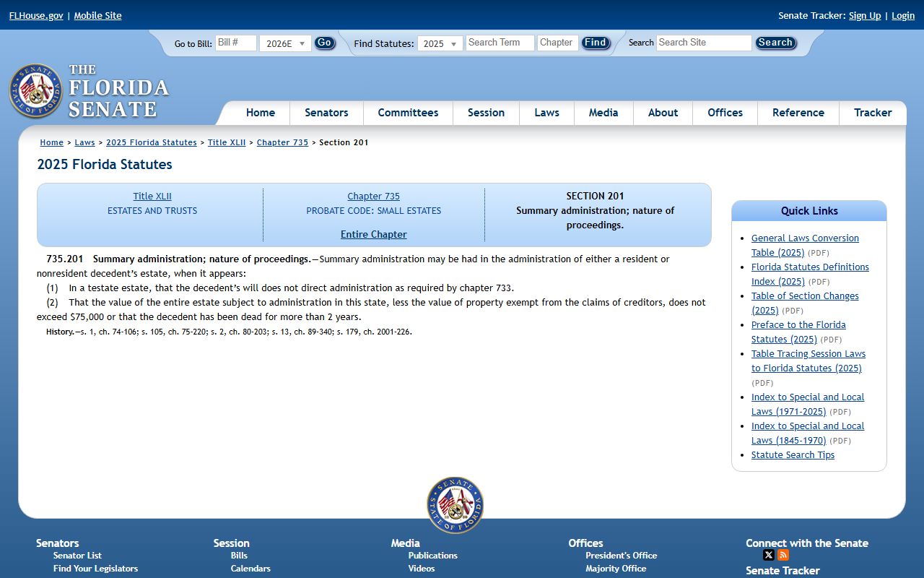This screenshot has width=924, height=578.
Task: View the Entire Chapter link
Action: coord(373,235)
